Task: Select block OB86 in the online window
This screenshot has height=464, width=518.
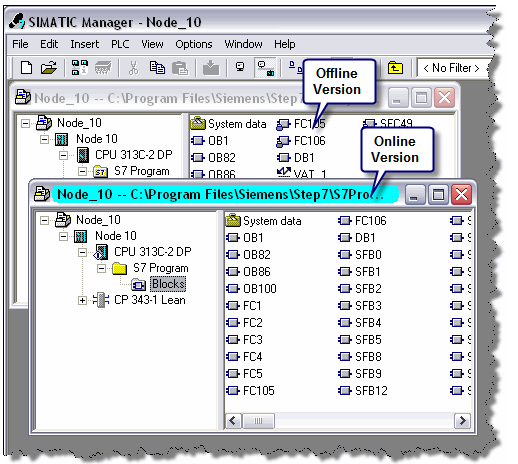Action: pos(249,272)
